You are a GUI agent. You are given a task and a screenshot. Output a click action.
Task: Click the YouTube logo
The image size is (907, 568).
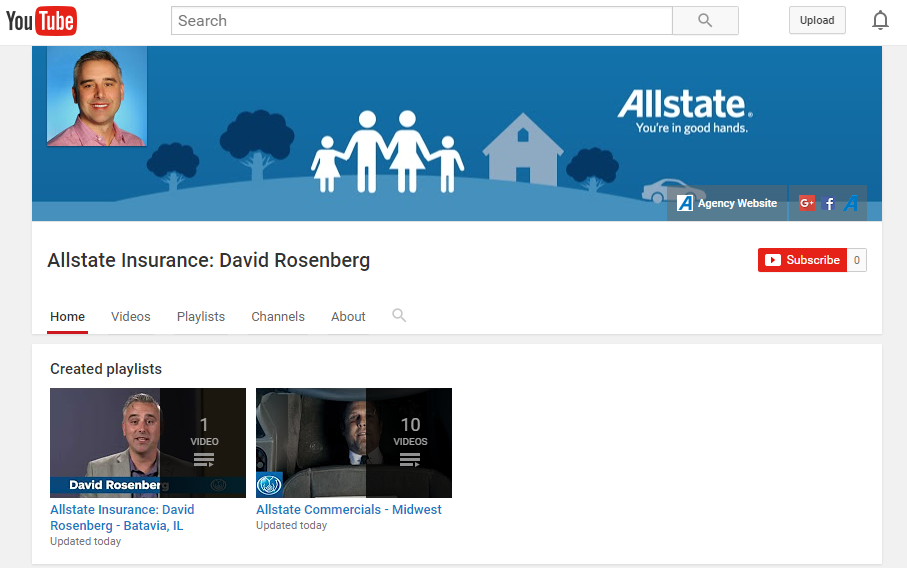coord(41,21)
